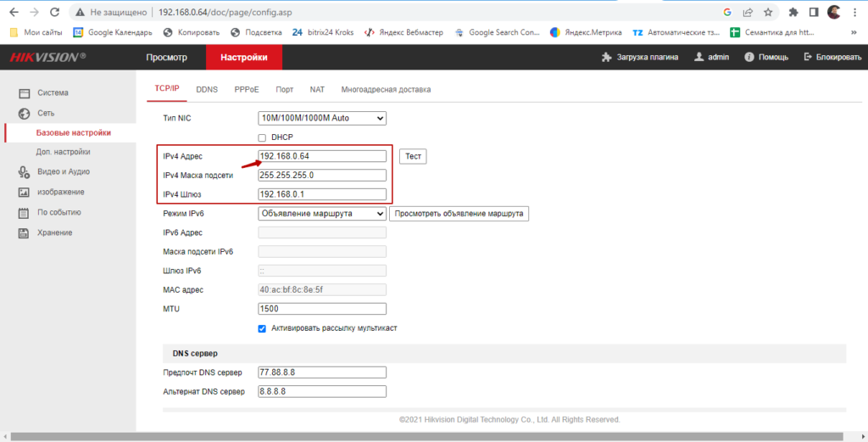Click the IPv4 gateway input field

coord(321,194)
